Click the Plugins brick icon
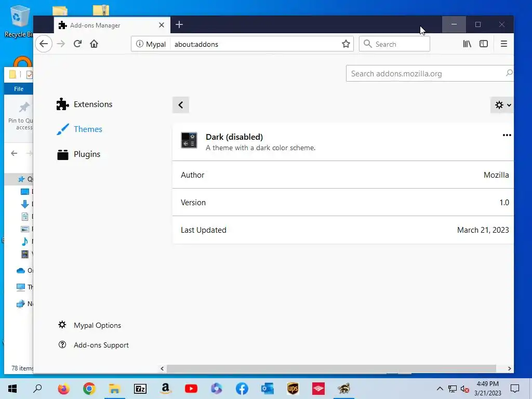Viewport: 532px width, 399px height. 63,154
